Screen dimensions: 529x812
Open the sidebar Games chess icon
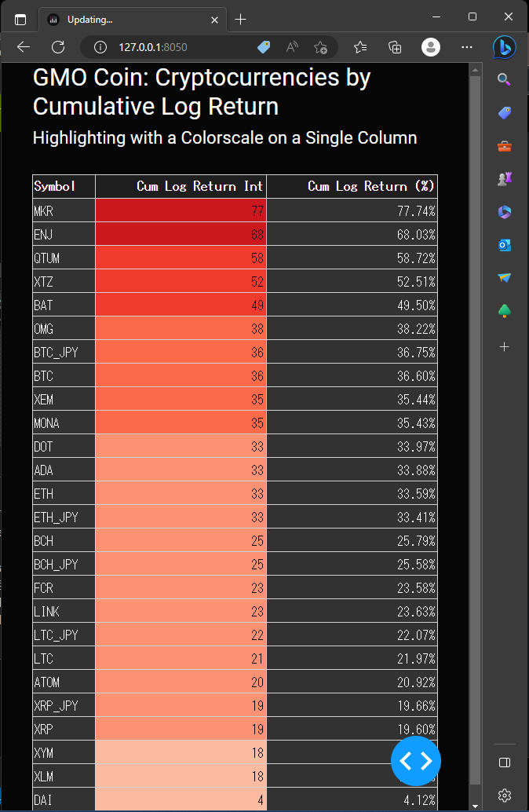pyautogui.click(x=504, y=179)
